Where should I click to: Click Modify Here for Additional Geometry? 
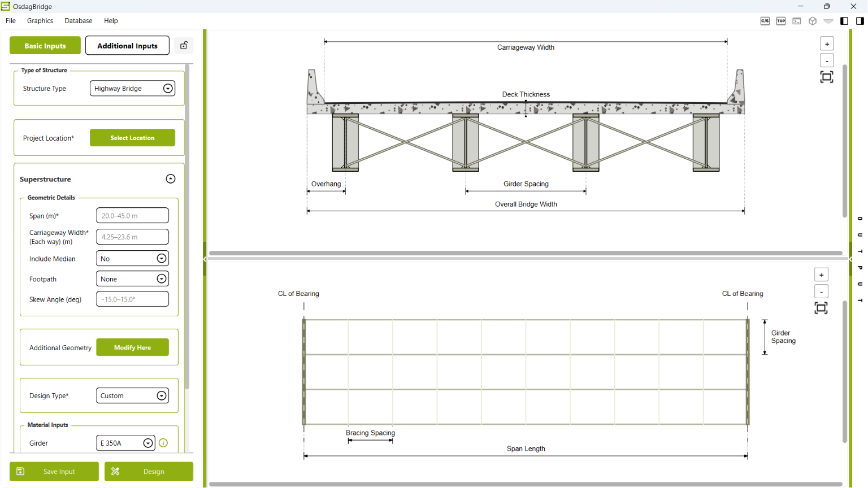132,347
